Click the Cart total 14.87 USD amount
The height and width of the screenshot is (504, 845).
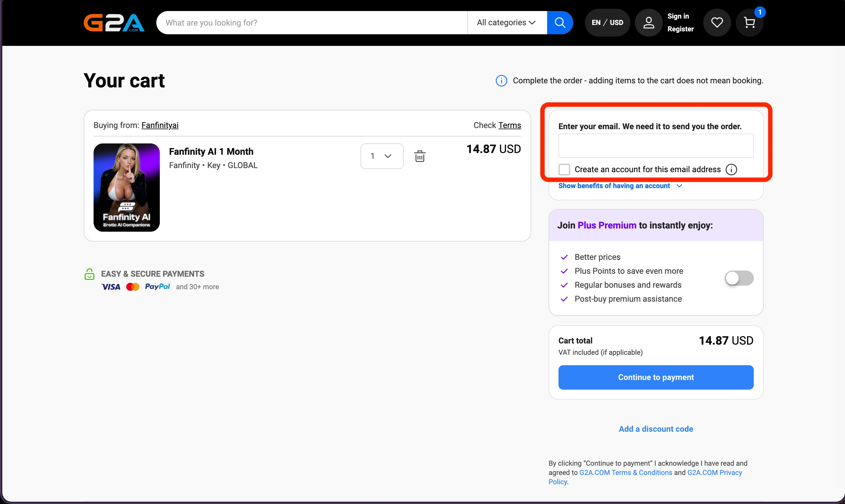726,341
